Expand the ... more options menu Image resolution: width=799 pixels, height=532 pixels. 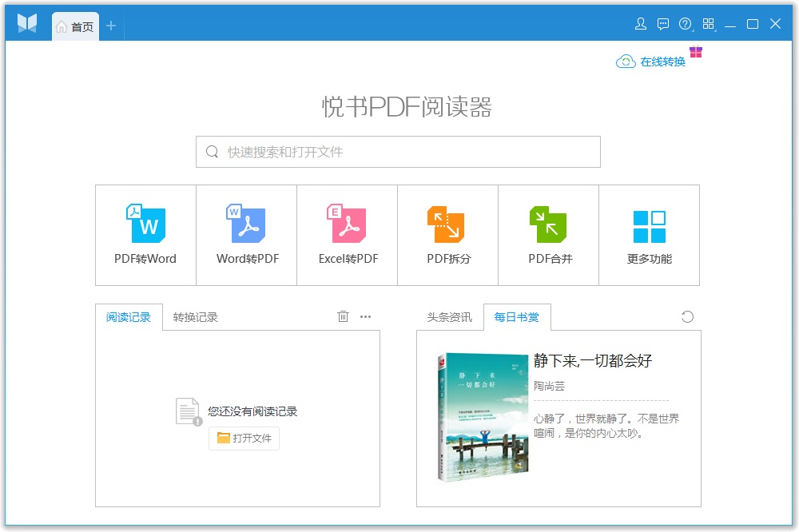click(x=365, y=317)
